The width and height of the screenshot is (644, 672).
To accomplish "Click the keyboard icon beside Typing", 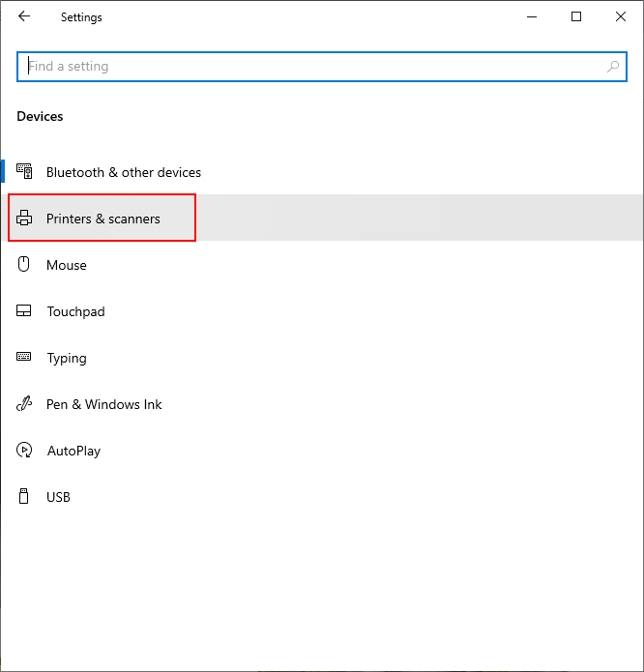I will [x=24, y=358].
